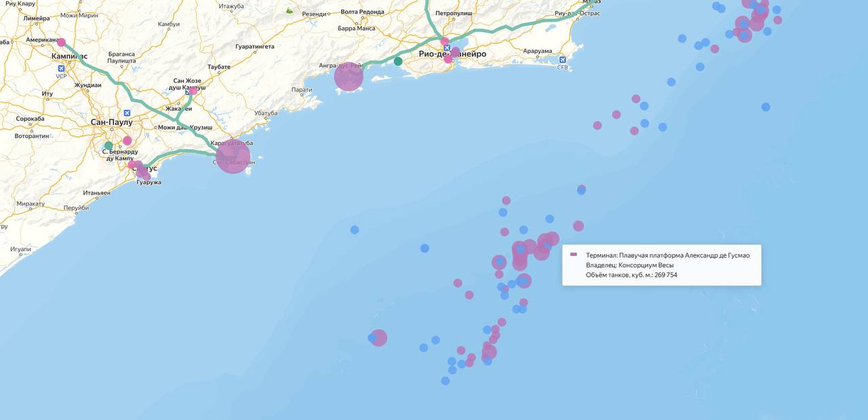
Task: Click the pink marker southeast of Сан-Паулу label
Action: click(127, 140)
